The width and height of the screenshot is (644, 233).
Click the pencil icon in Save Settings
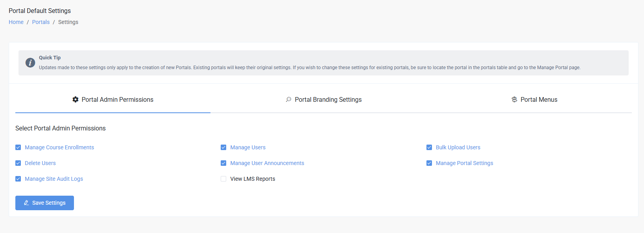(26, 203)
